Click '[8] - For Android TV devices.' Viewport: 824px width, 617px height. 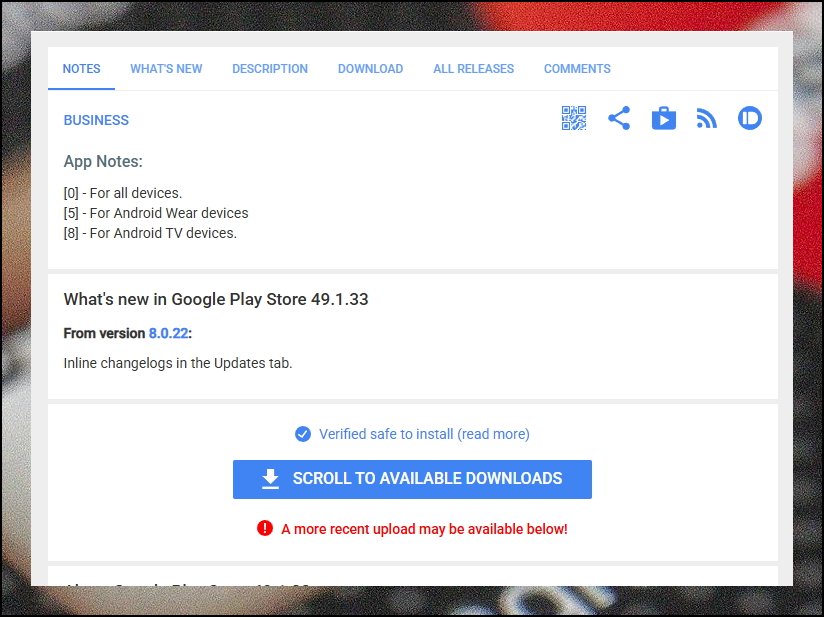(150, 233)
